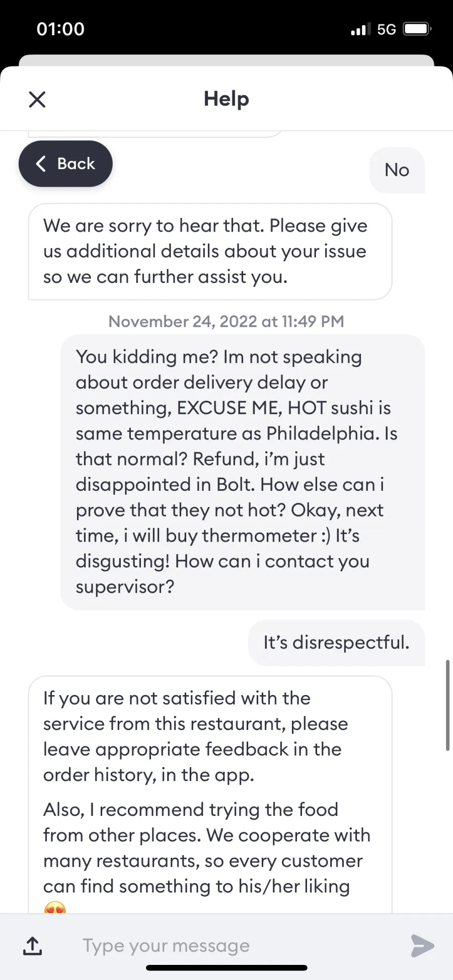Tap the Back button
This screenshot has height=980, width=453.
tap(65, 164)
